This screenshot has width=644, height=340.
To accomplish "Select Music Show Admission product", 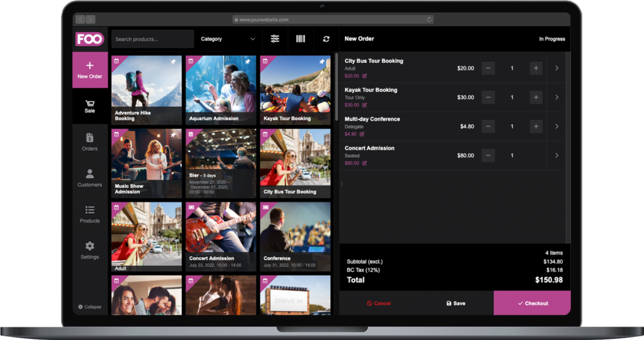I will tap(147, 163).
